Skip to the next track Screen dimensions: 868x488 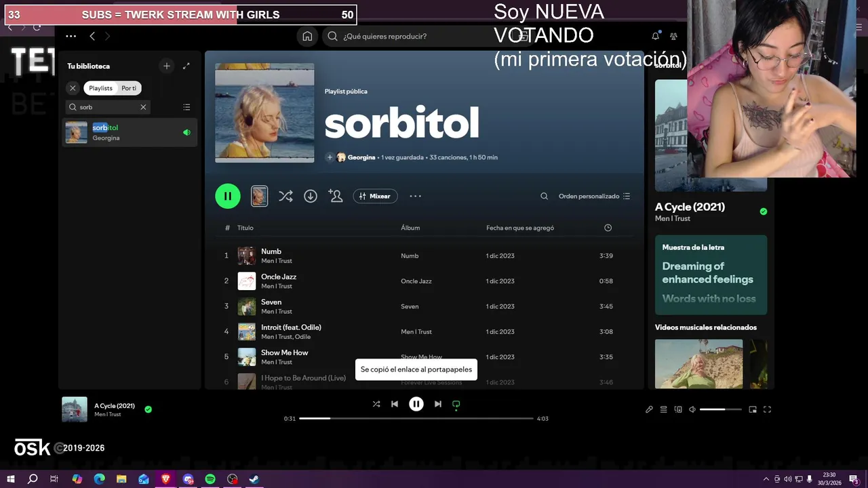coord(438,404)
